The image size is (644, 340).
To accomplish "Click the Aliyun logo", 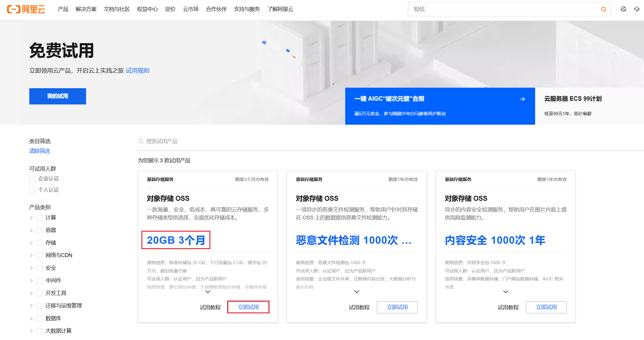I will click(26, 9).
